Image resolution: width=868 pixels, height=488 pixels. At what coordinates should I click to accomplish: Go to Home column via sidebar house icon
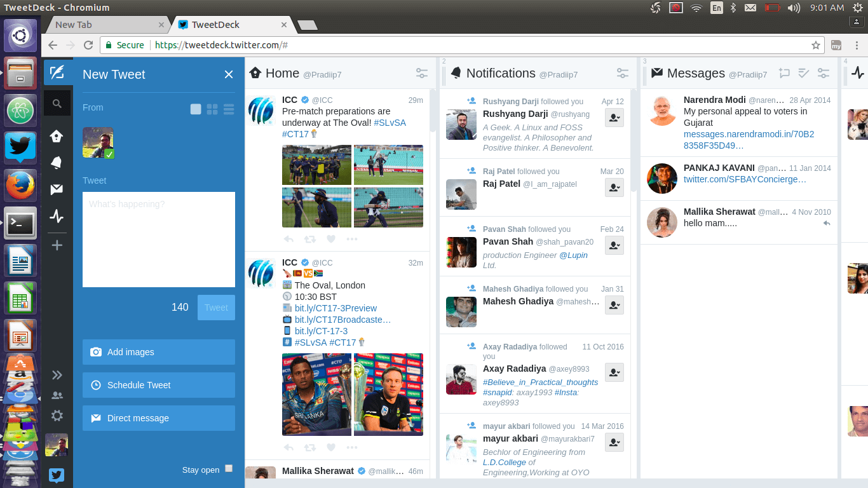57,136
